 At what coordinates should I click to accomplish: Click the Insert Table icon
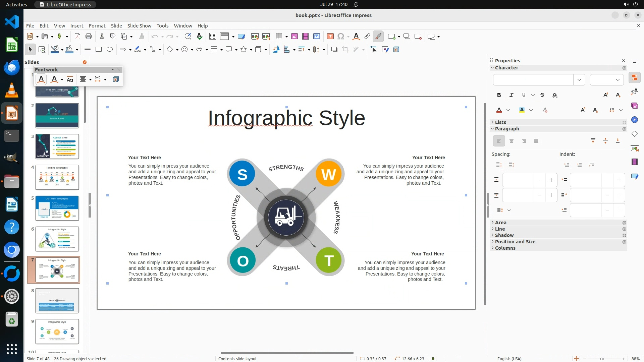tap(279, 37)
